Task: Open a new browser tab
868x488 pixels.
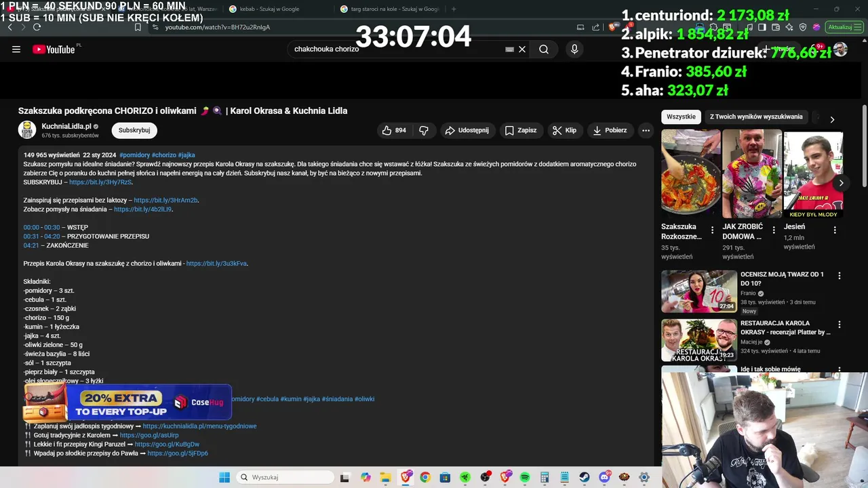Action: point(454,9)
